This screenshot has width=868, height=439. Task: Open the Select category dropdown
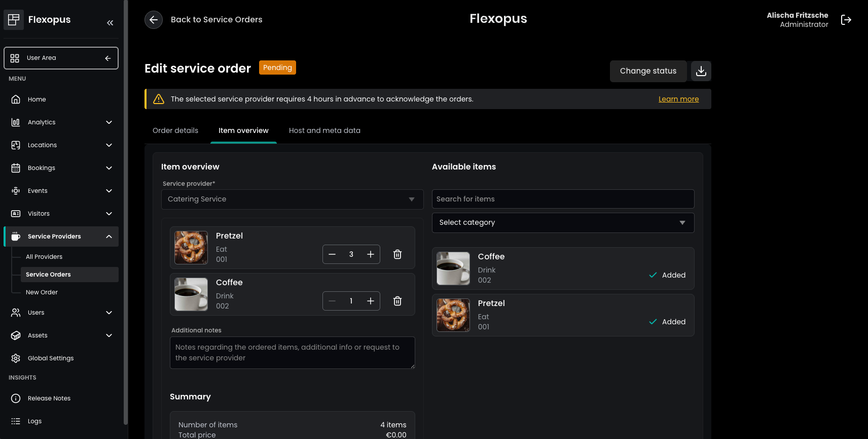pyautogui.click(x=563, y=223)
